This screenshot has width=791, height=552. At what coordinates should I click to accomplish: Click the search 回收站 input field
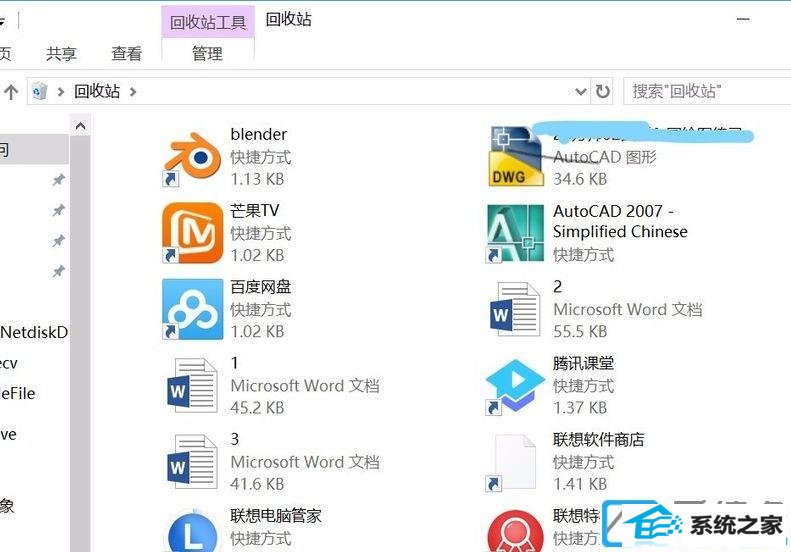[x=707, y=91]
